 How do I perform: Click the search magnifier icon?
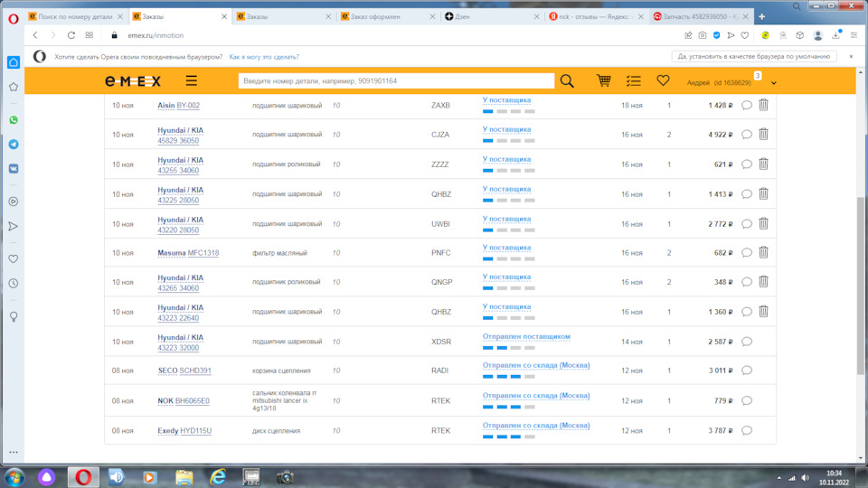coord(567,80)
